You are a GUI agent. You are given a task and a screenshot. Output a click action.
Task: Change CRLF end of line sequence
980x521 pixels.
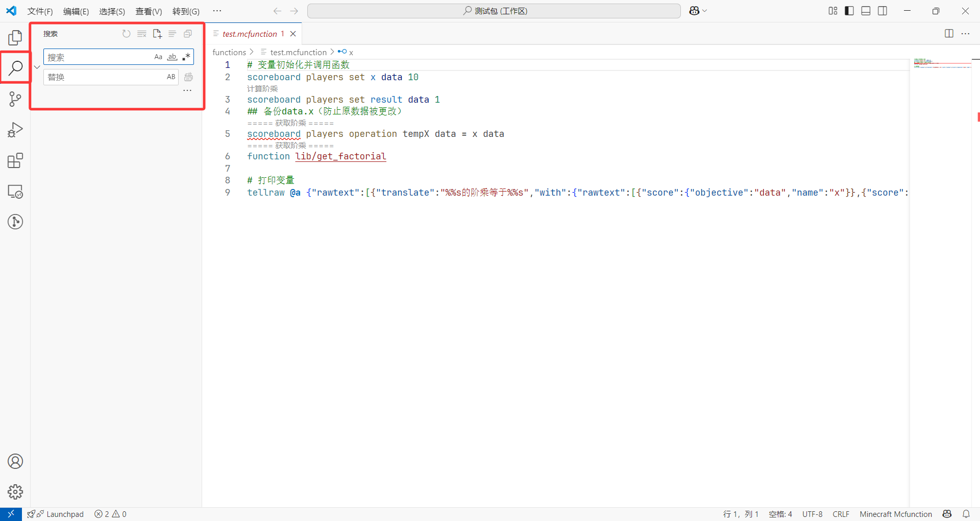(841, 514)
